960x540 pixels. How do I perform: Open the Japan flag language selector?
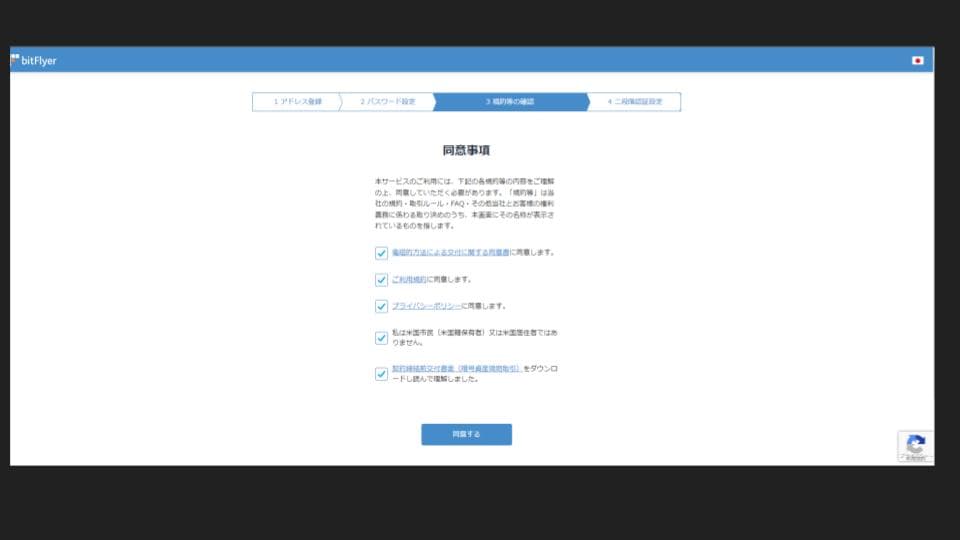(x=917, y=60)
